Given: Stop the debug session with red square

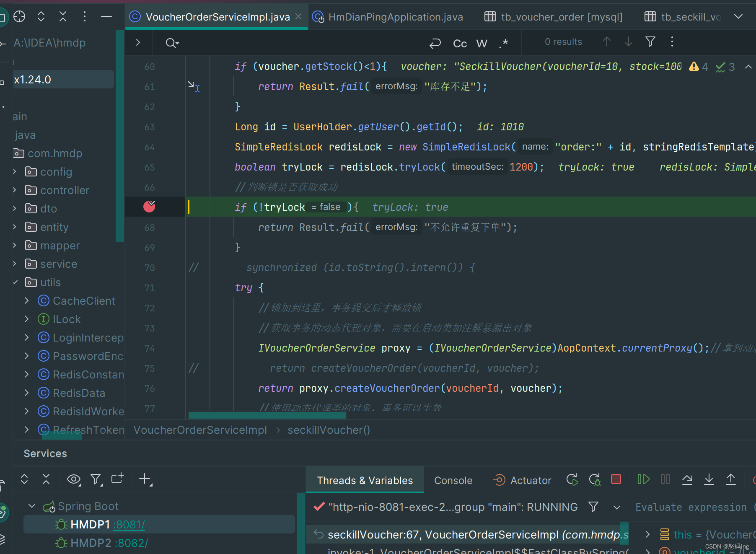Looking at the screenshot, I should click(616, 479).
